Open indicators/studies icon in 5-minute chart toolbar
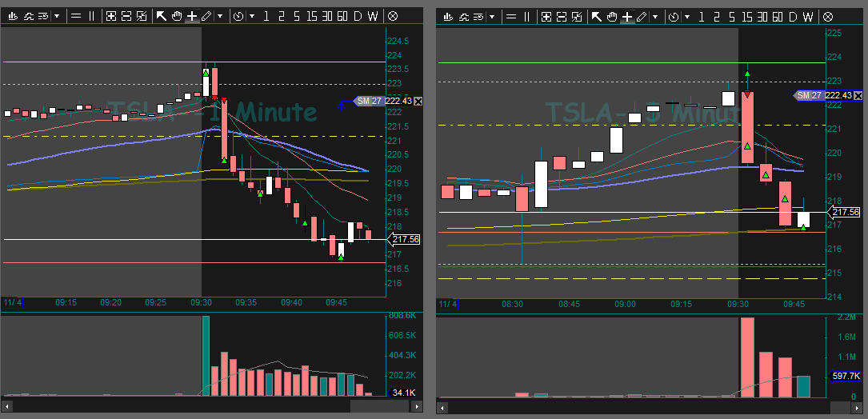 coord(463,17)
